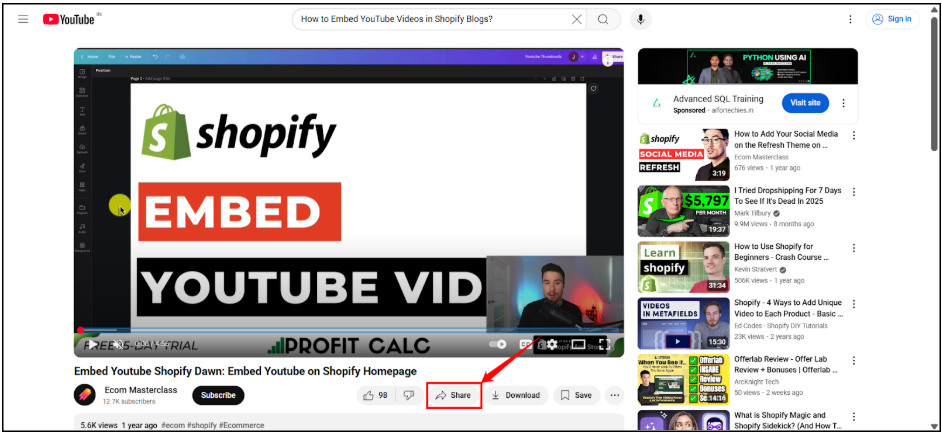Open options for 'How to Add Your Social Media'
Screen dimensions: 942x433
click(x=854, y=135)
